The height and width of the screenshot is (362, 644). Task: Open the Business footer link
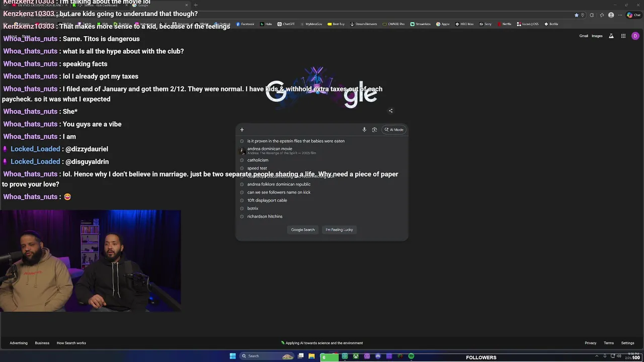[x=42, y=343]
